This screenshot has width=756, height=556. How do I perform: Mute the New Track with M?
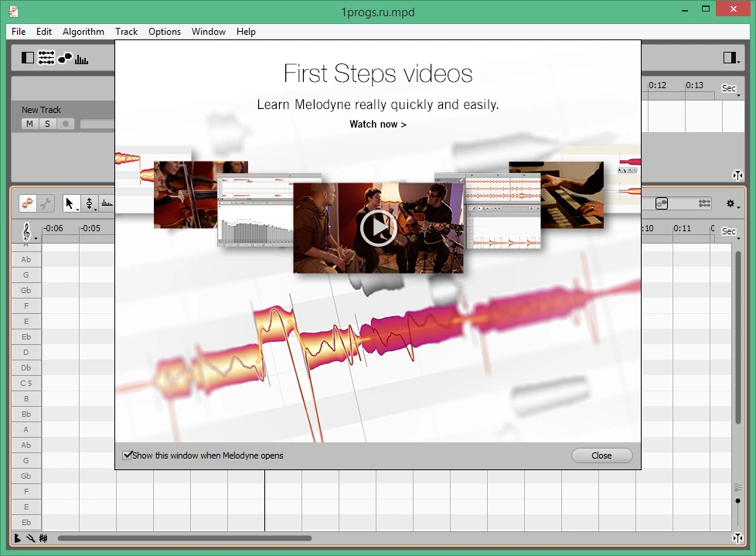pyautogui.click(x=29, y=124)
